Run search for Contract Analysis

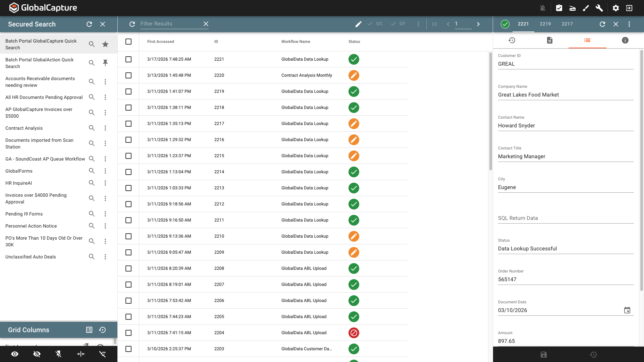coord(92,128)
